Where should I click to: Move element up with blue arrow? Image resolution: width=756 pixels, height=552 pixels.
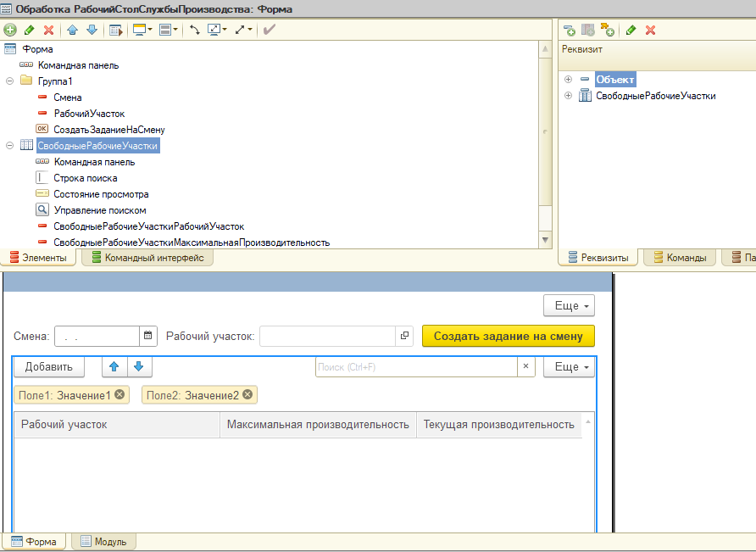pyautogui.click(x=73, y=30)
